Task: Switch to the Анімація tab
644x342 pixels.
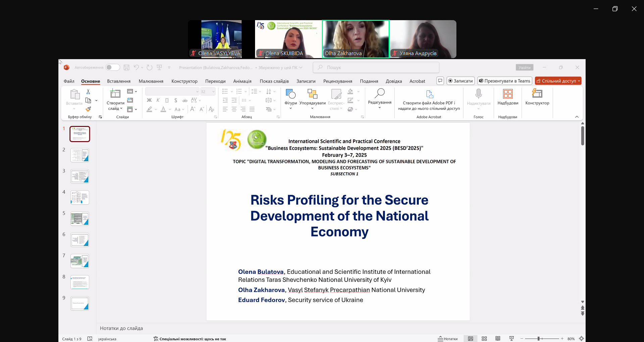Action: [242, 81]
